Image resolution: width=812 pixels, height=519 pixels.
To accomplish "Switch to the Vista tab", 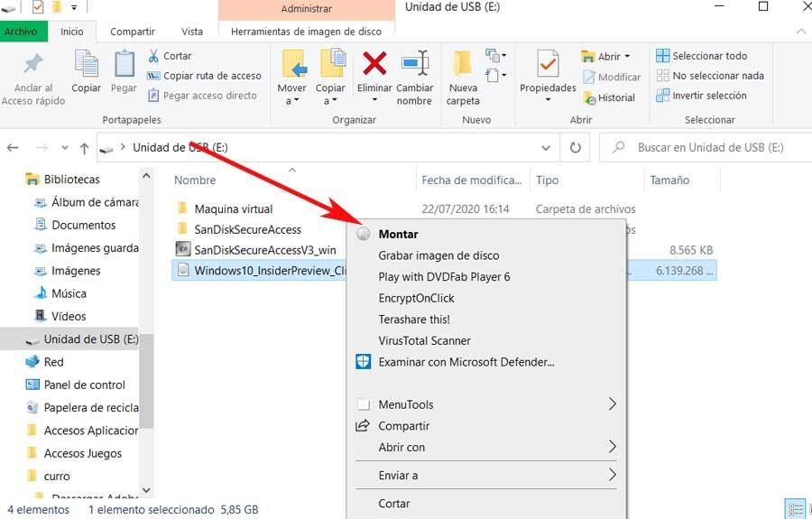I will pos(192,32).
